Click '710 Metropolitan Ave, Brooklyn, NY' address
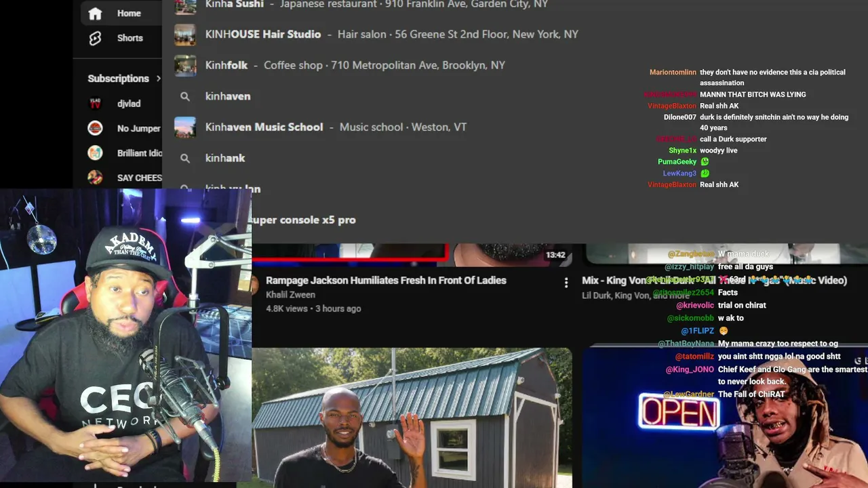The width and height of the screenshot is (868, 488). pos(418,65)
